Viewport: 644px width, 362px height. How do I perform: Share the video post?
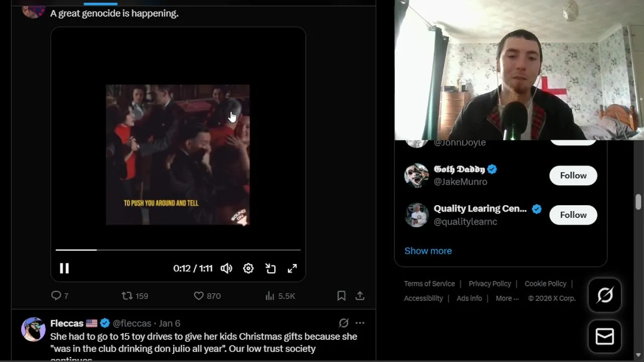pyautogui.click(x=360, y=296)
